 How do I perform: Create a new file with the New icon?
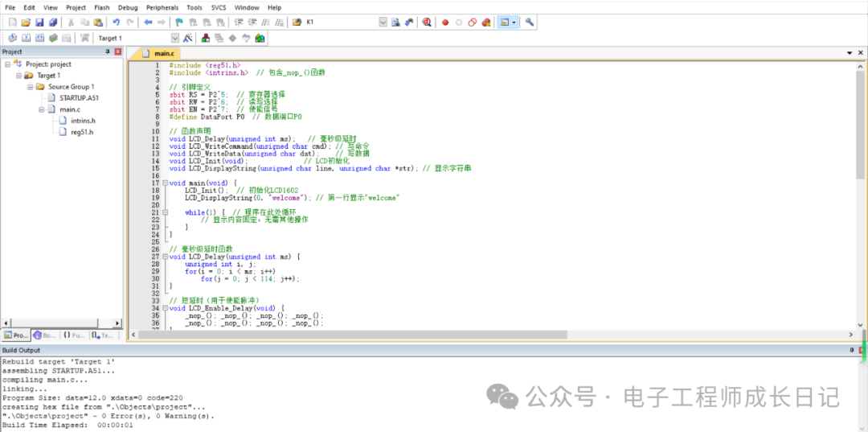point(12,23)
